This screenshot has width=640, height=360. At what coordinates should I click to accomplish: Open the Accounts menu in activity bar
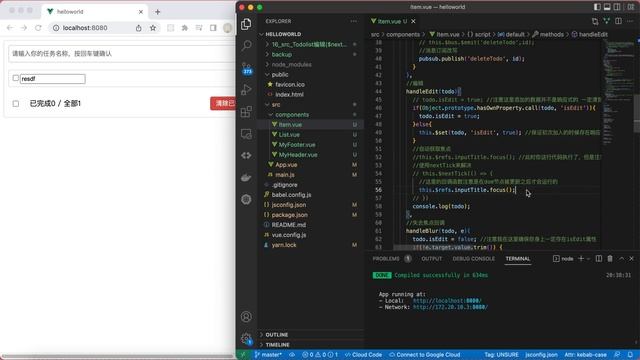(246, 316)
